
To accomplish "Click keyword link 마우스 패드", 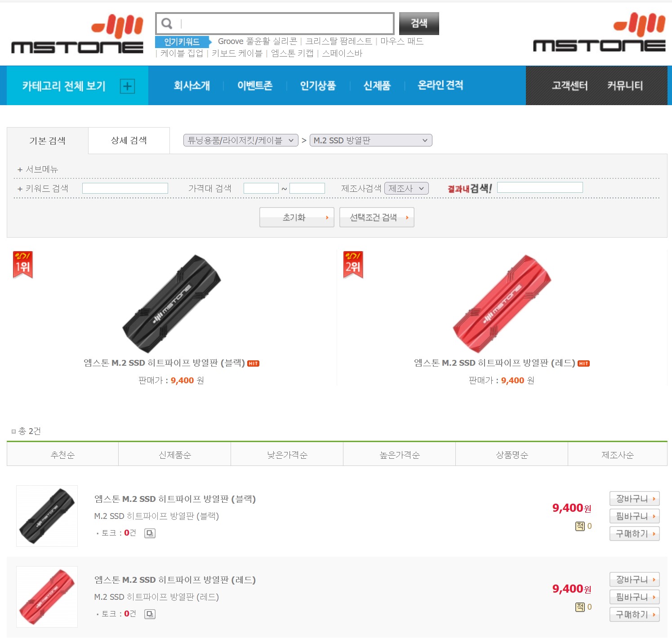I will coord(402,41).
